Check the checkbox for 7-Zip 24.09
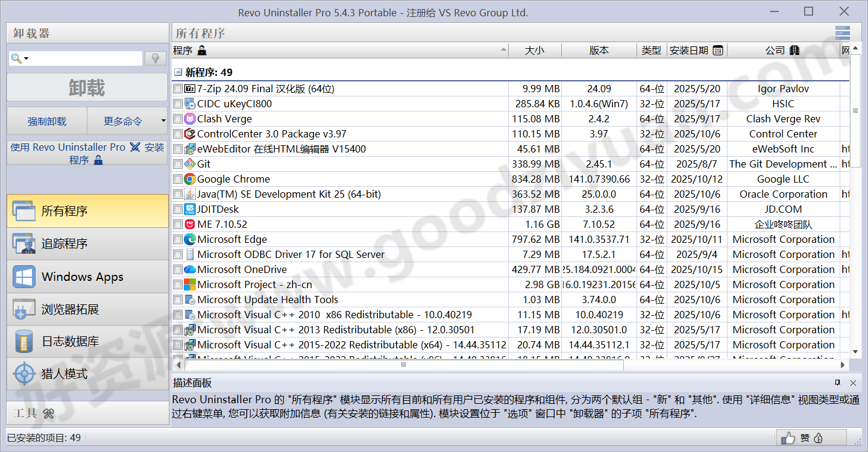Viewport: 868px width, 452px height. tap(177, 89)
